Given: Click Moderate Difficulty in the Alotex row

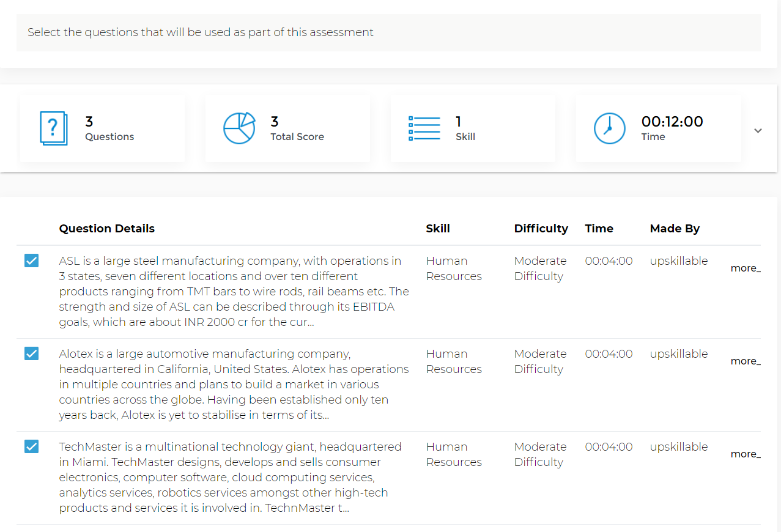Looking at the screenshot, I should pos(540,361).
